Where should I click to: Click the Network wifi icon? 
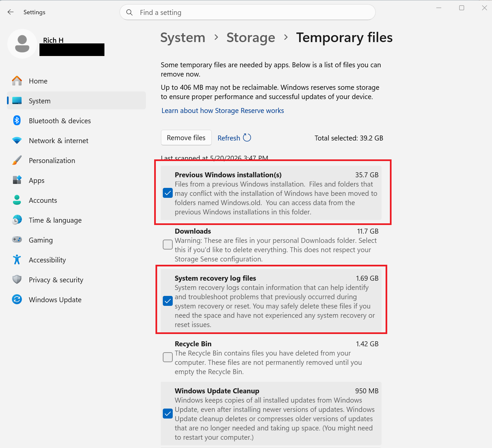[17, 140]
